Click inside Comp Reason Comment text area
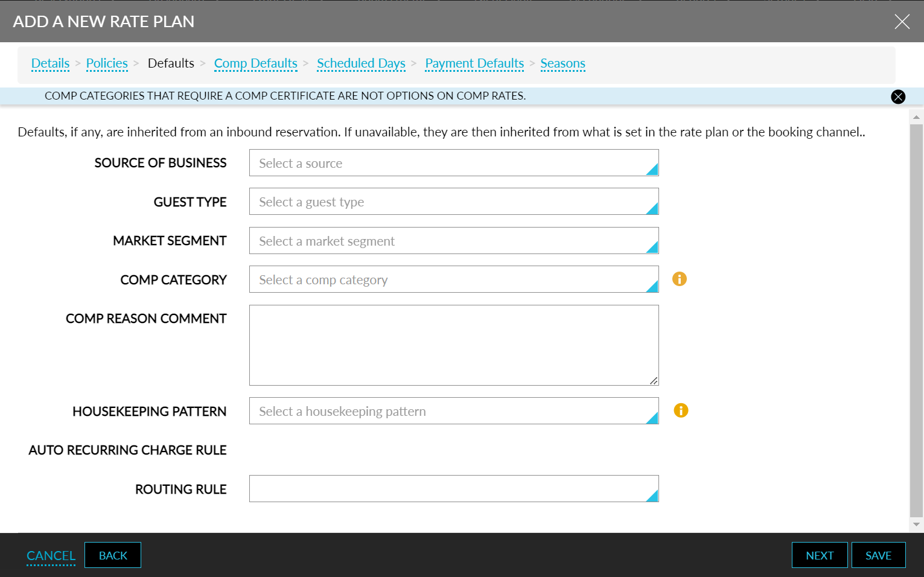This screenshot has height=577, width=924. [x=453, y=345]
